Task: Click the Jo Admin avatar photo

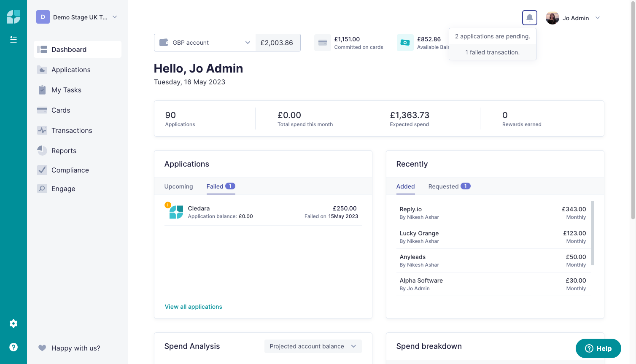Action: (x=552, y=18)
